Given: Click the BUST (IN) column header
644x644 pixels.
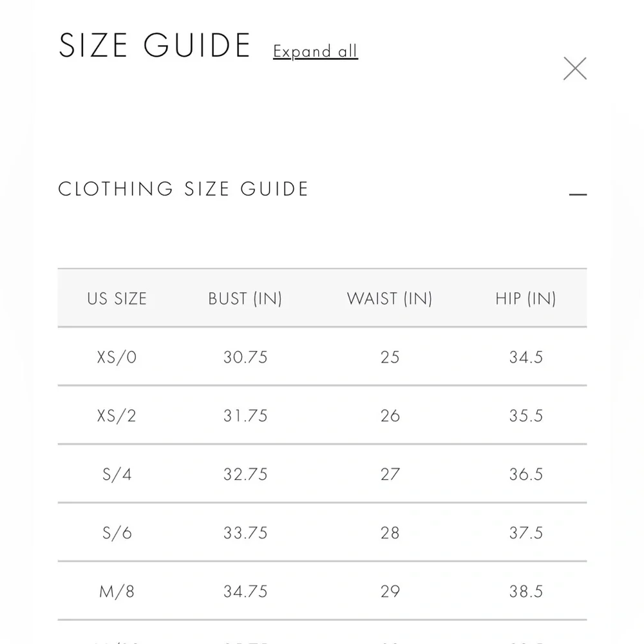Looking at the screenshot, I should [245, 299].
